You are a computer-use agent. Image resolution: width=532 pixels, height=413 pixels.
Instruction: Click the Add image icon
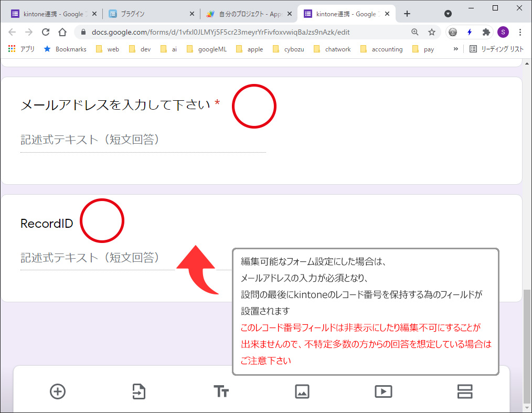click(302, 391)
